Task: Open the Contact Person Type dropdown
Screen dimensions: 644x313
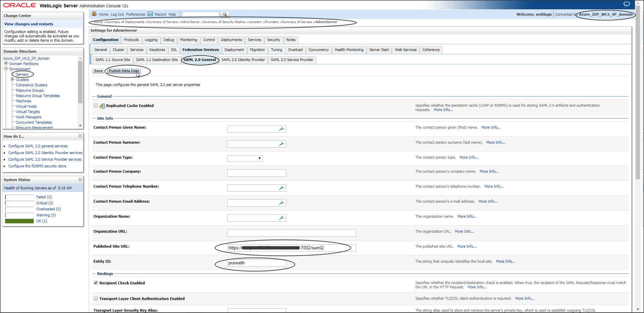Action: click(245, 158)
